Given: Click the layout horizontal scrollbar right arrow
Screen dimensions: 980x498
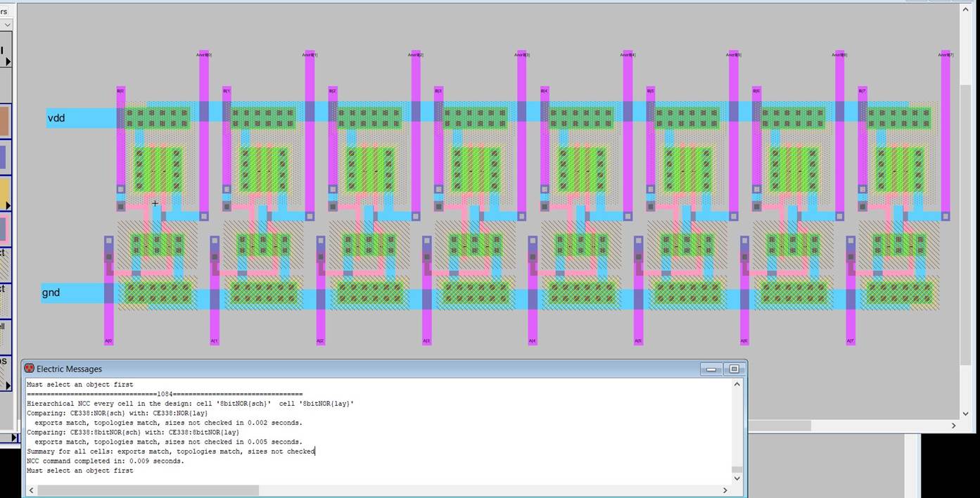Looking at the screenshot, I should (954, 426).
